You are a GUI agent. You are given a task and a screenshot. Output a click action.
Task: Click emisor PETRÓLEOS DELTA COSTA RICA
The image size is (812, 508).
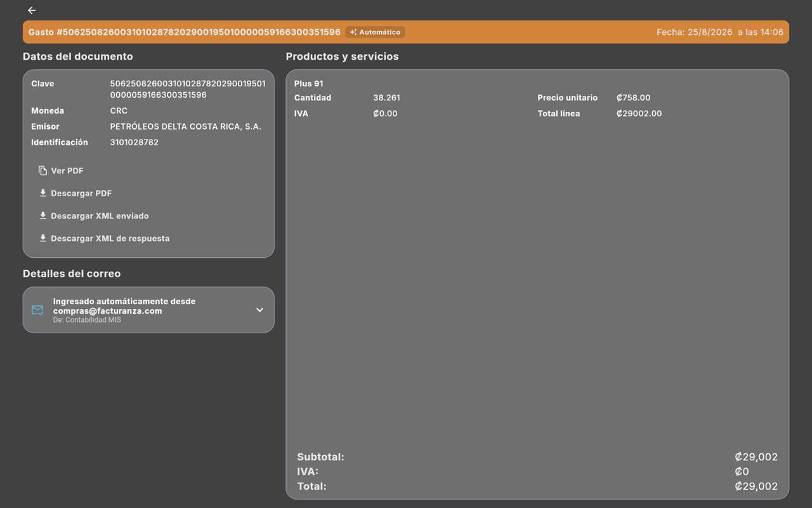186,126
